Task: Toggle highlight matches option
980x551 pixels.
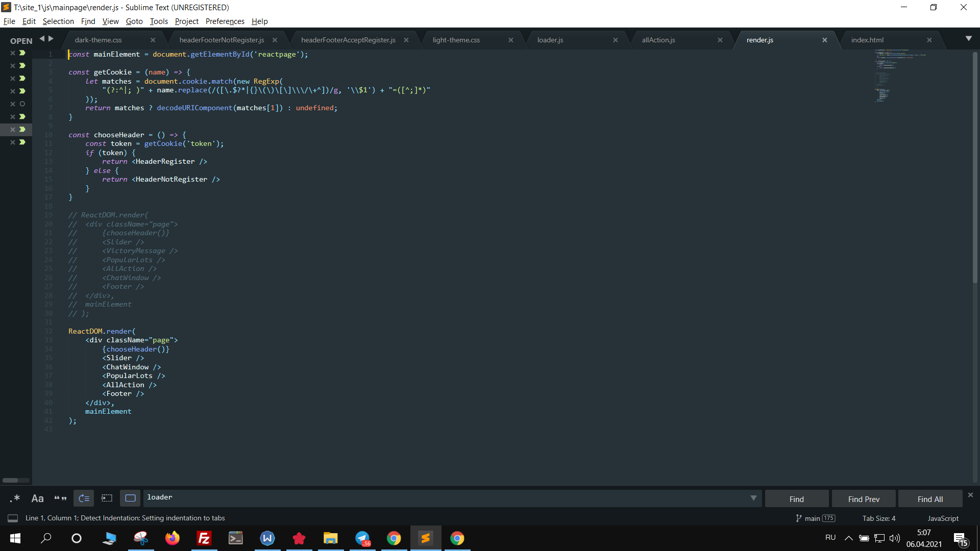Action: pos(130,498)
